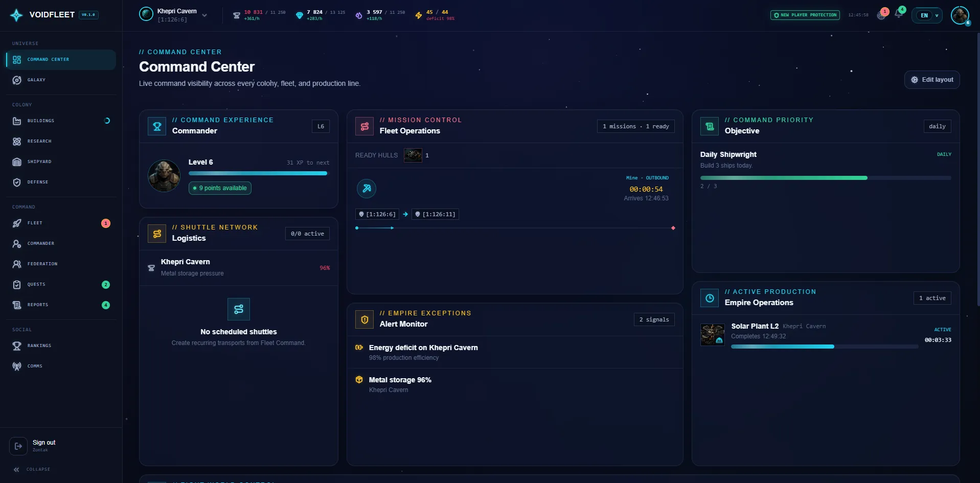Viewport: 980px width, 483px height.
Task: Click the mining mission pickaxe icon
Action: pos(367,189)
